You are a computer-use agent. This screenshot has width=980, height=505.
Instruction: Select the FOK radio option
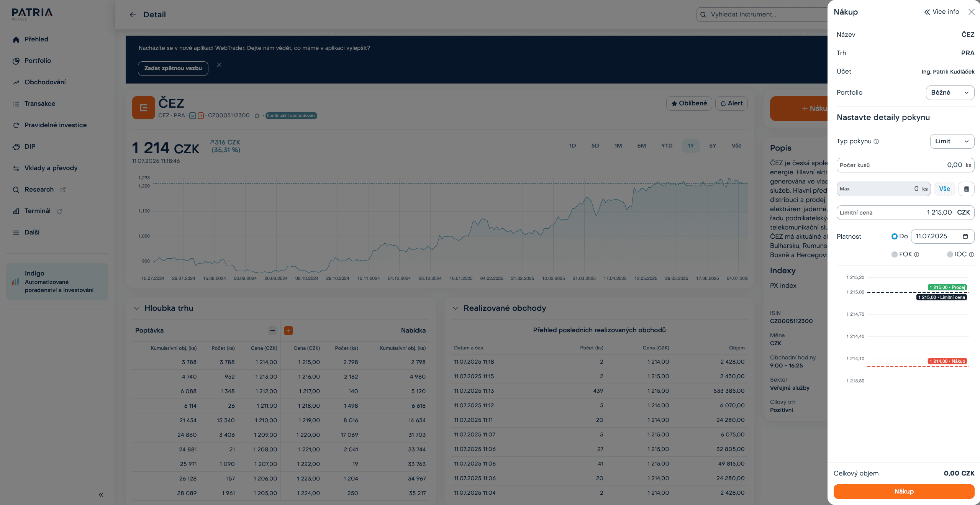click(x=894, y=254)
